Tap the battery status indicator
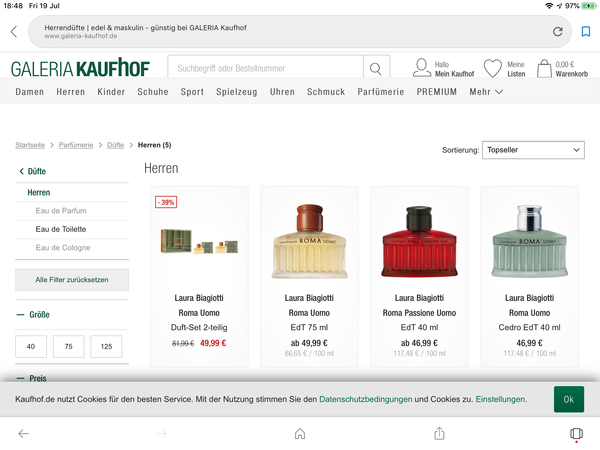600x450 pixels. (x=589, y=6)
